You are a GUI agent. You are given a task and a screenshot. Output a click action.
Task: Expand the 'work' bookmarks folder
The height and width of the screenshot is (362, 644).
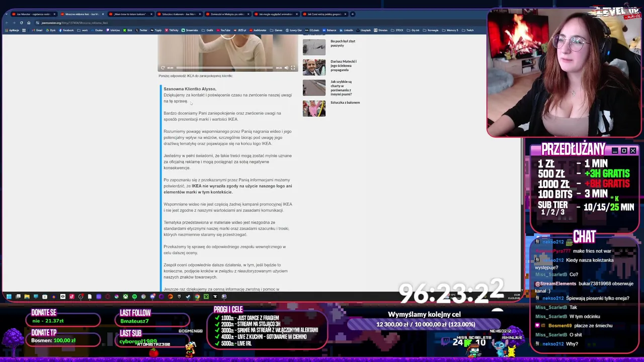83,30
